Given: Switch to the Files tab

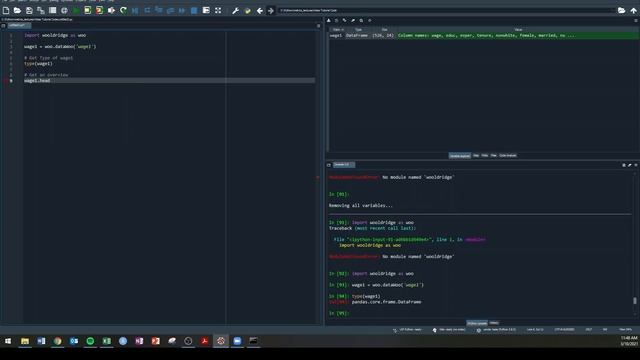Looking at the screenshot, I should (493, 156).
